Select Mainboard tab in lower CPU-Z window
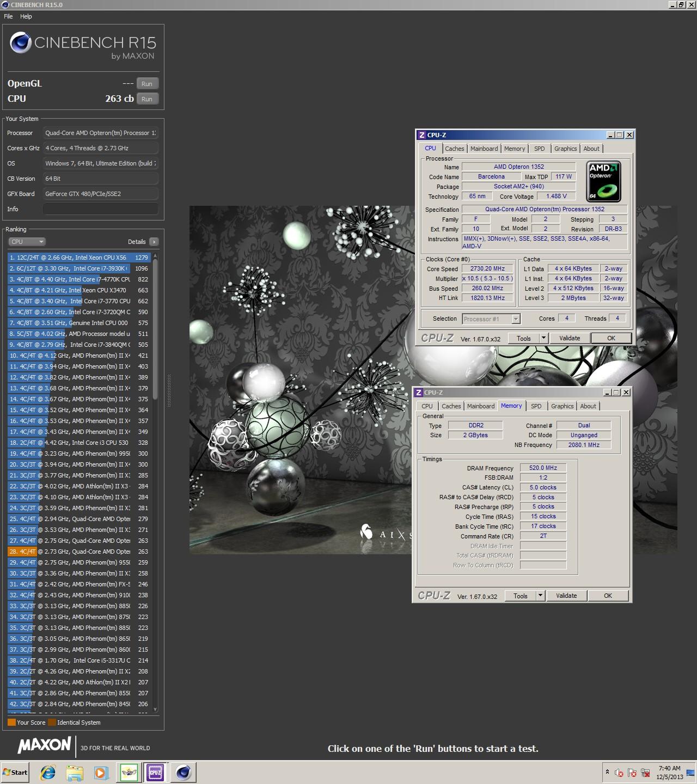Viewport: 697px width, 784px height. 481,406
